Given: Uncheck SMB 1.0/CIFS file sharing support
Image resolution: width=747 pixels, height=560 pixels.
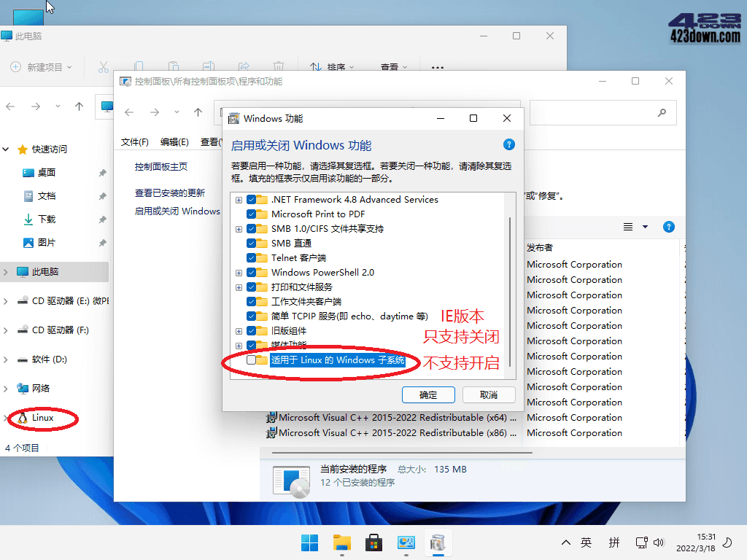Looking at the screenshot, I should 251,228.
